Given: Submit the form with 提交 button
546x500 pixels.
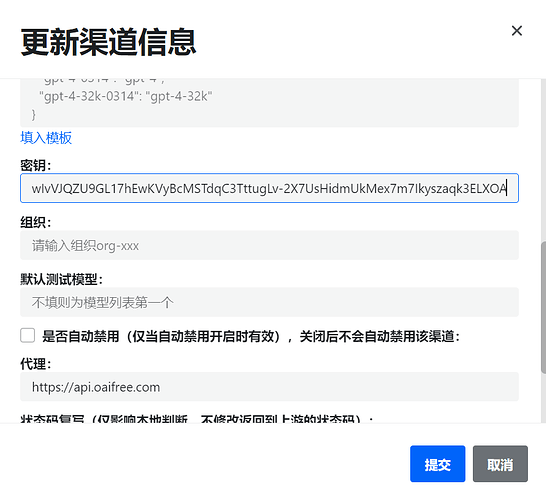Looking at the screenshot, I should click(x=437, y=464).
